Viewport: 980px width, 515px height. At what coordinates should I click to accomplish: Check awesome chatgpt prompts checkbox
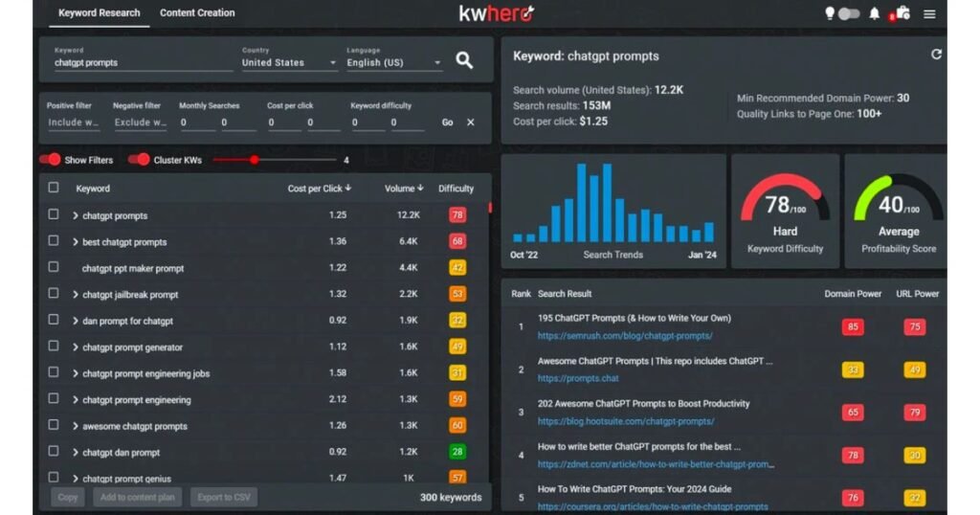(x=54, y=424)
